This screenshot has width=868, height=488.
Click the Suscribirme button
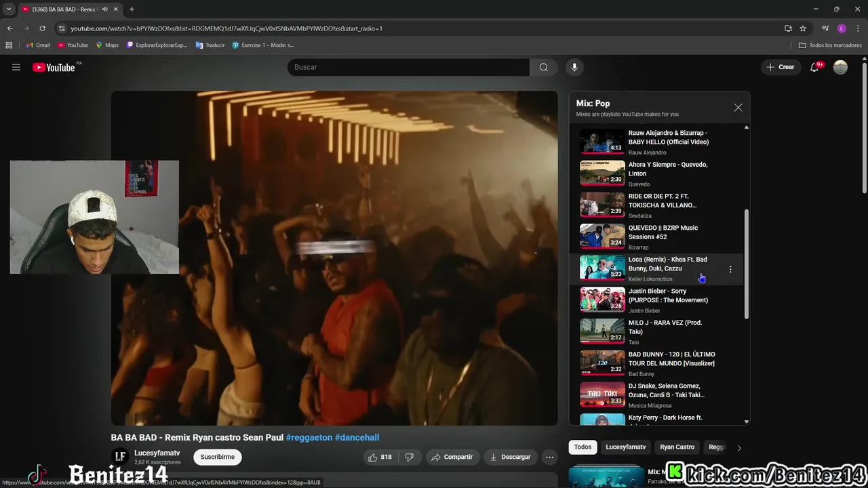(x=218, y=457)
